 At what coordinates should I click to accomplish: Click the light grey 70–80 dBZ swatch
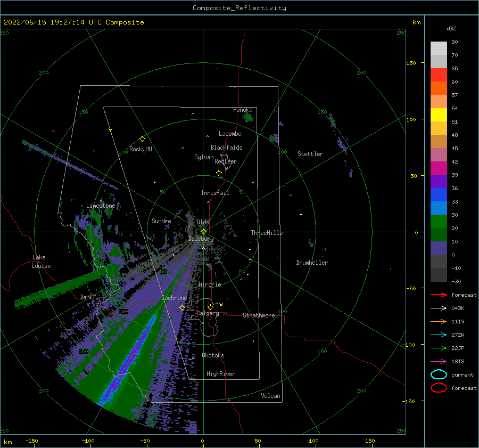click(x=439, y=48)
